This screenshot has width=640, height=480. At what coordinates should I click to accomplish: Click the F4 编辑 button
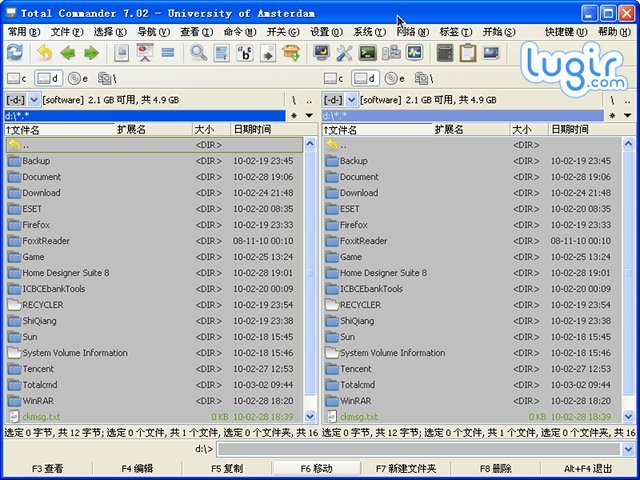(x=137, y=469)
